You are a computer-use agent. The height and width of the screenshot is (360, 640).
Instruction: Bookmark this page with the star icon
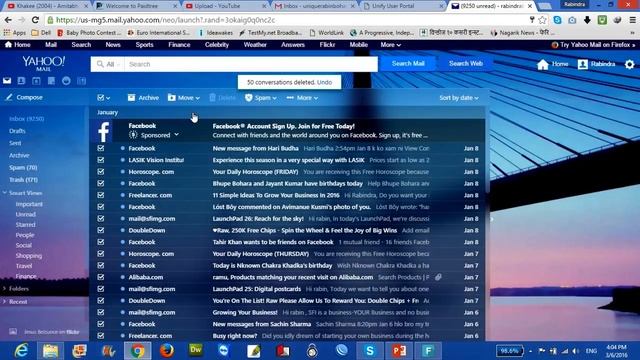pos(542,20)
